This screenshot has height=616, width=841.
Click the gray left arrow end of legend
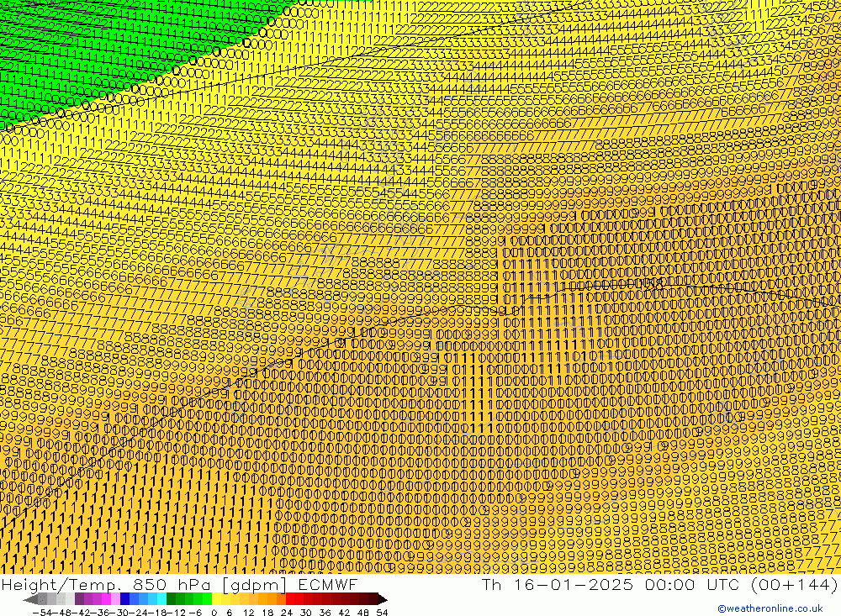[x=30, y=599]
